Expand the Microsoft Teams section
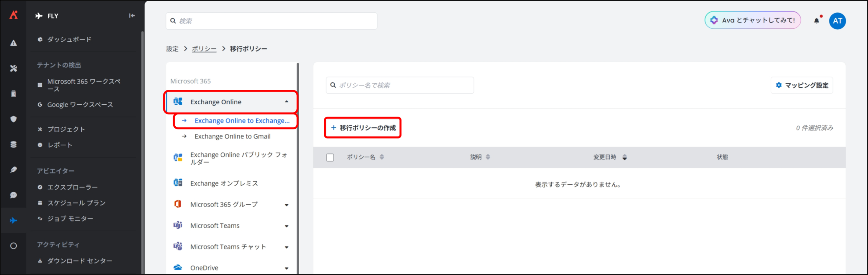The height and width of the screenshot is (275, 868). click(x=287, y=226)
